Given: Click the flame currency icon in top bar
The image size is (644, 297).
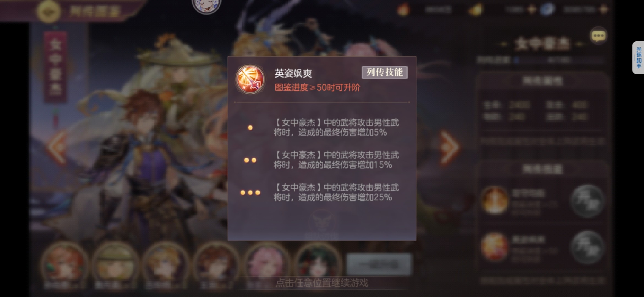Looking at the screenshot, I should [x=403, y=10].
